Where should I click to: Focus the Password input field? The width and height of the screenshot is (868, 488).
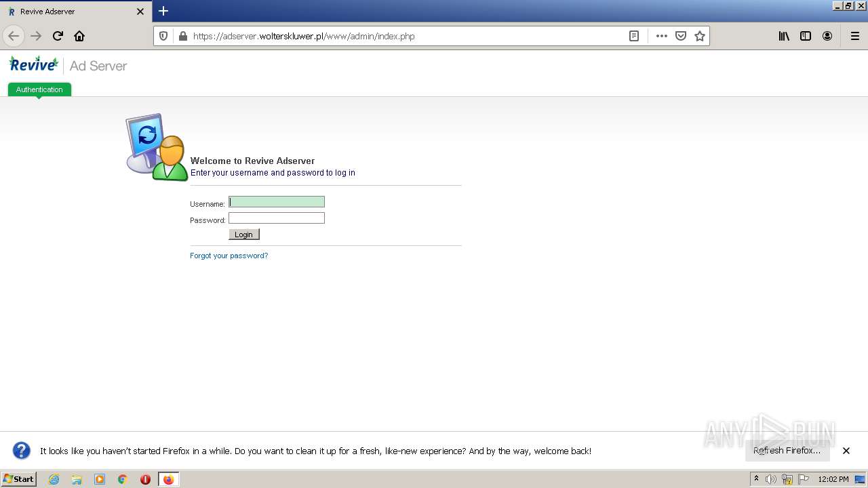[277, 218]
